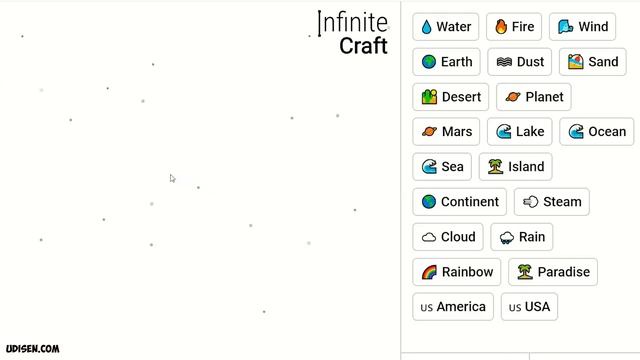Click the flame icon on Fire
This screenshot has height=360, width=640.
click(501, 27)
